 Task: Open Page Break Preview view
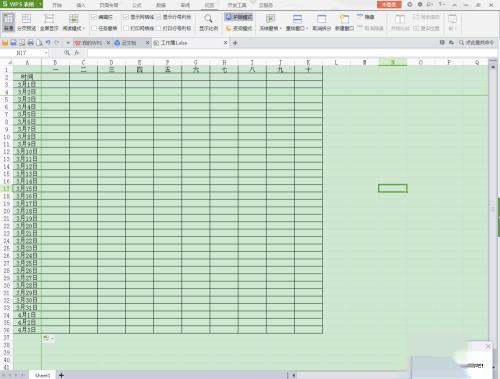[x=26, y=22]
